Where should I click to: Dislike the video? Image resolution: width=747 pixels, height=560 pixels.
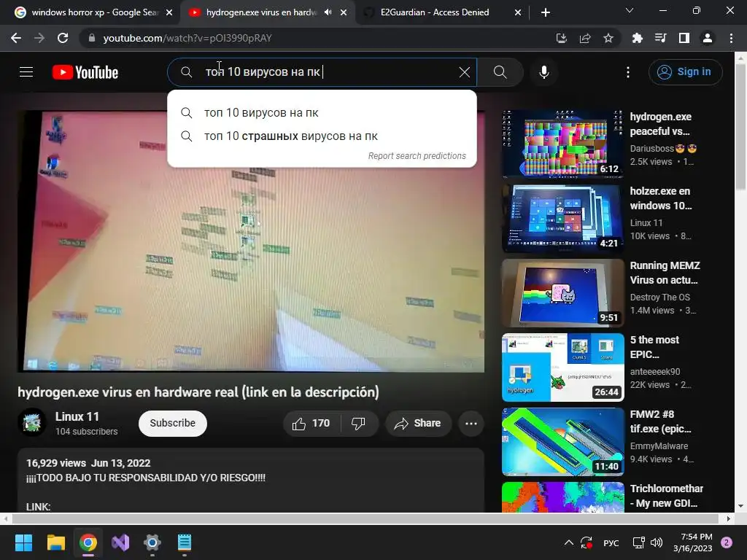(x=358, y=424)
